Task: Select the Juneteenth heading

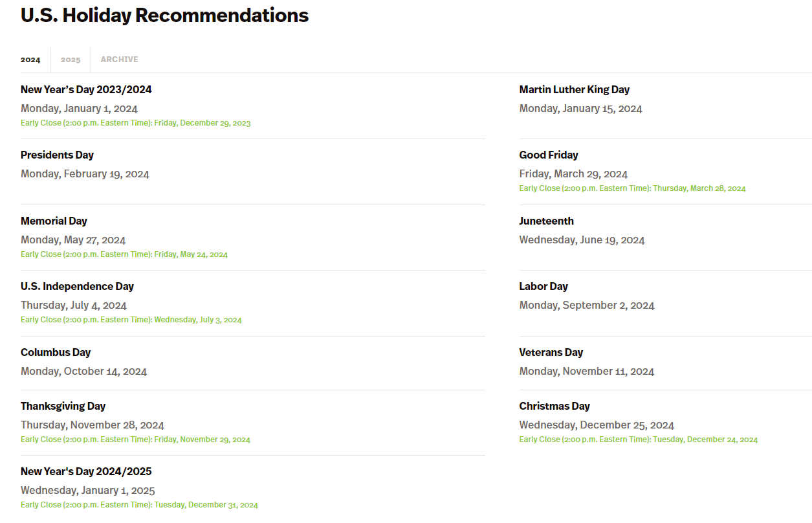Action: (x=546, y=221)
